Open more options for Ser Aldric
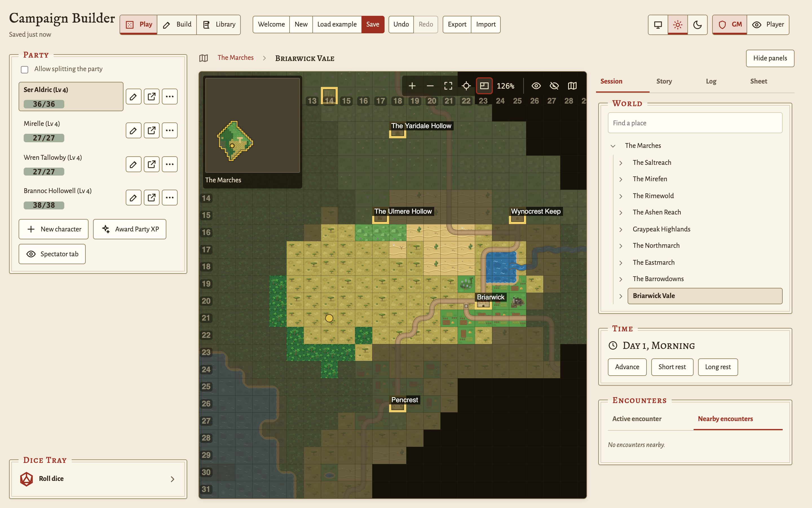The width and height of the screenshot is (812, 508). click(170, 97)
